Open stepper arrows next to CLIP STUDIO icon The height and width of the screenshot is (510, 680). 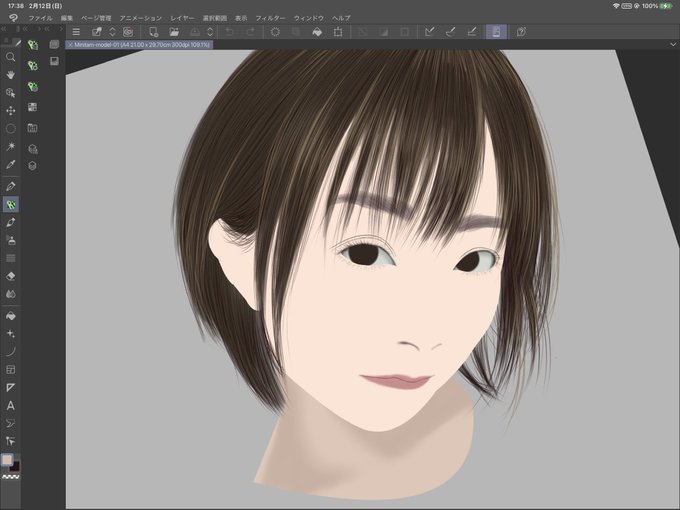[112, 32]
